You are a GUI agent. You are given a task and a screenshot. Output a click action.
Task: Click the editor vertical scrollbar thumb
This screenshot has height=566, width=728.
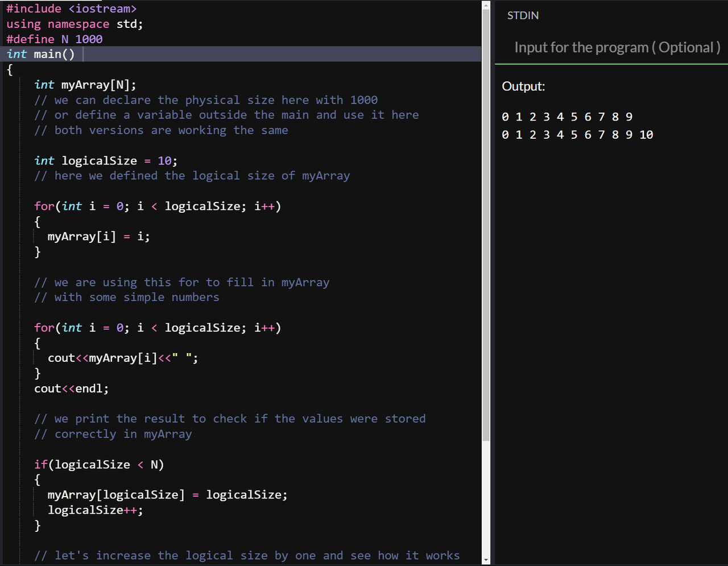click(x=486, y=226)
